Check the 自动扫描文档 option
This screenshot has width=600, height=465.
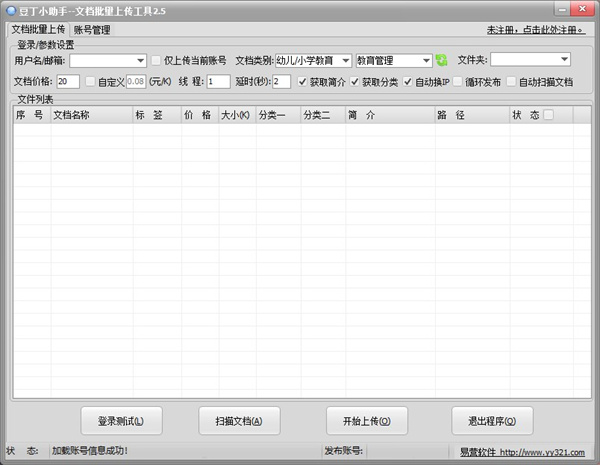(x=512, y=82)
